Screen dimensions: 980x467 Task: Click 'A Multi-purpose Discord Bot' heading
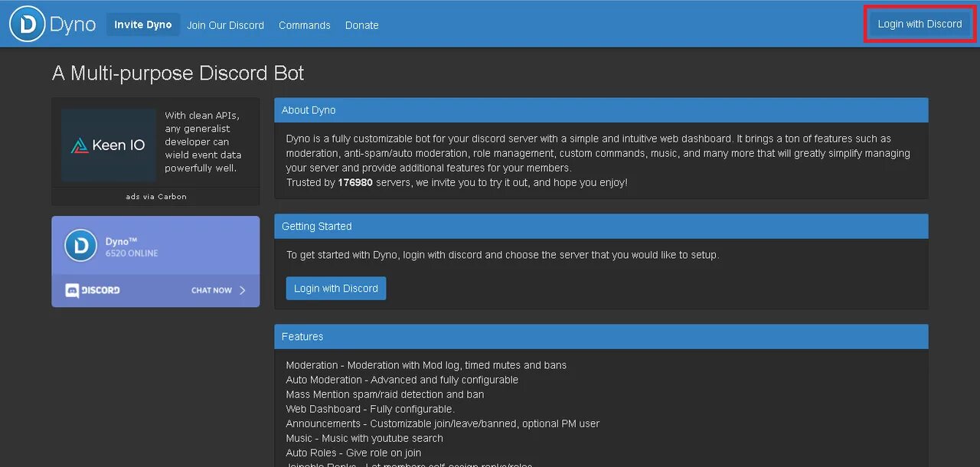[x=178, y=73]
